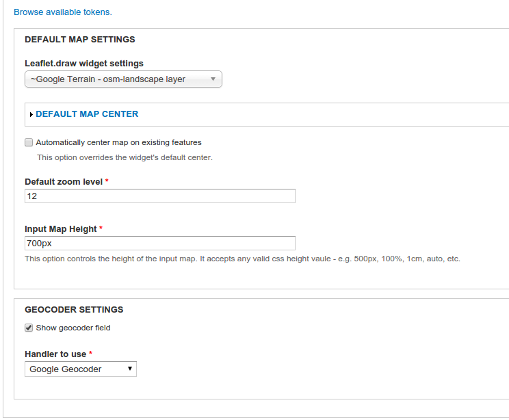Open the Handler to use dropdown
The image size is (509, 420).
pyautogui.click(x=81, y=369)
